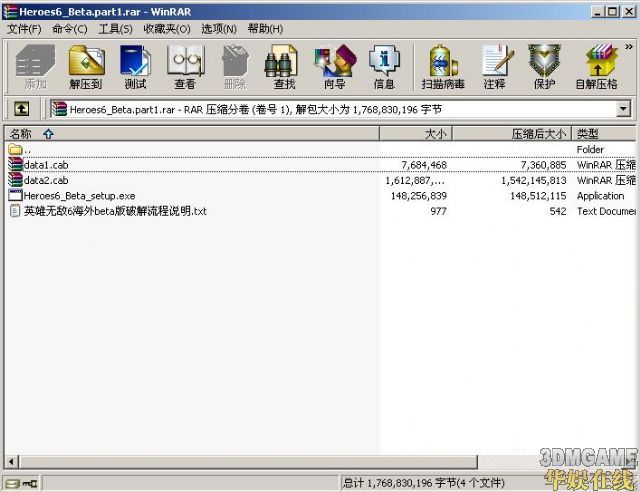Click the Heroes6_Beta_setup.exe application icon
Image resolution: width=640 pixels, height=492 pixels.
click(x=15, y=196)
